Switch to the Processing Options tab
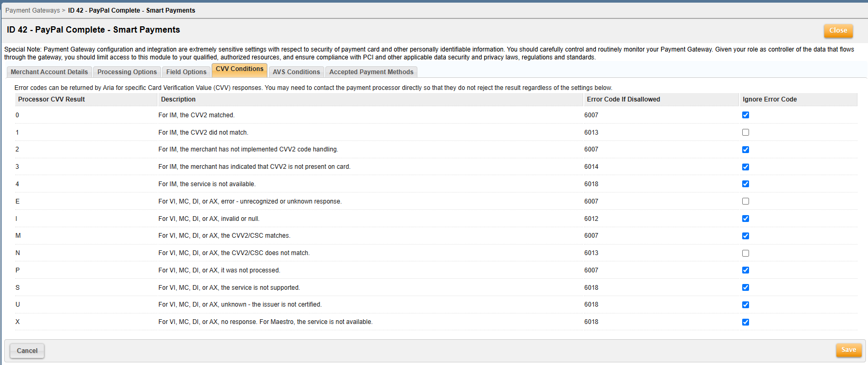This screenshot has height=365, width=868. tap(127, 72)
